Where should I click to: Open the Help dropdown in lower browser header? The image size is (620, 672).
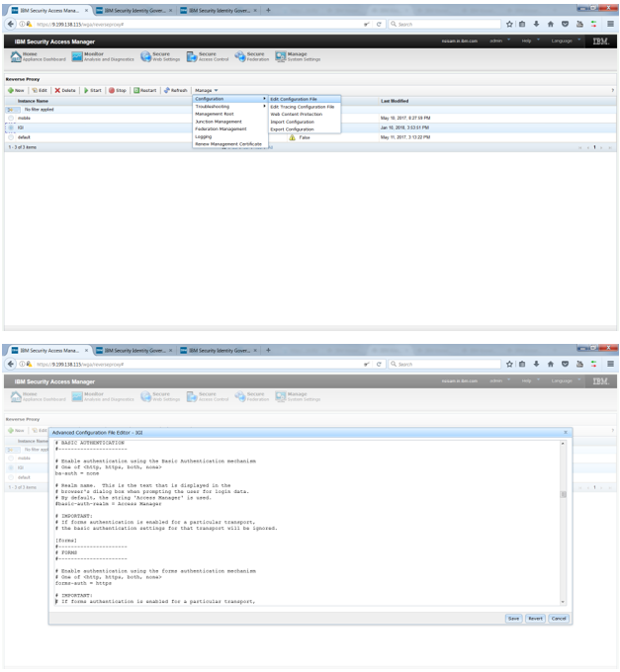point(530,380)
